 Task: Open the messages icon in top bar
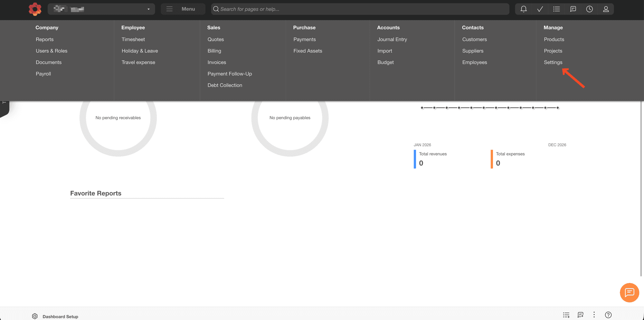point(573,9)
